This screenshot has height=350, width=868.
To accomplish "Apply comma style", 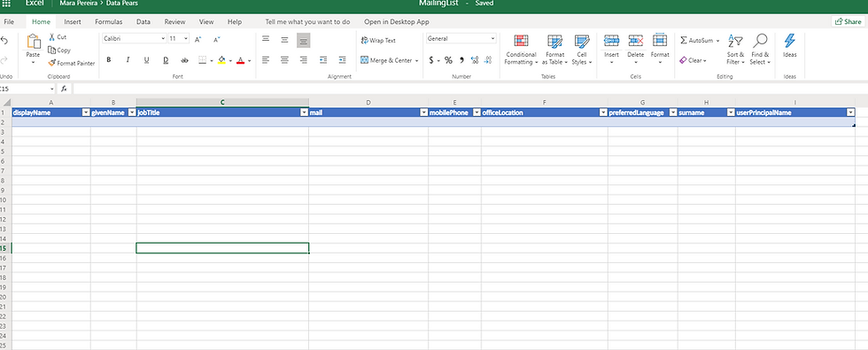I will point(461,60).
